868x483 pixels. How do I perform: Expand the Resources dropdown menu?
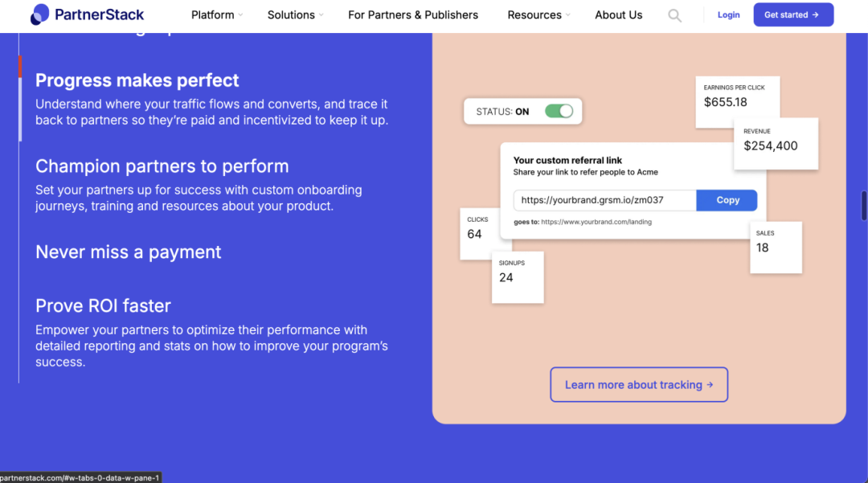coord(538,15)
